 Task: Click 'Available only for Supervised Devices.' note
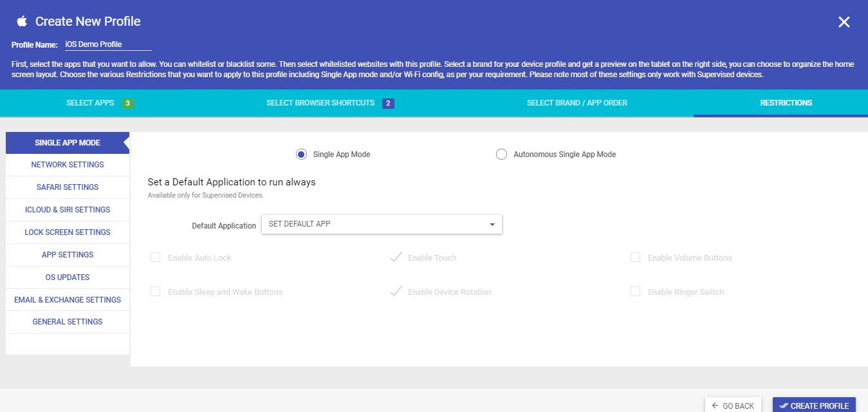[x=206, y=195]
